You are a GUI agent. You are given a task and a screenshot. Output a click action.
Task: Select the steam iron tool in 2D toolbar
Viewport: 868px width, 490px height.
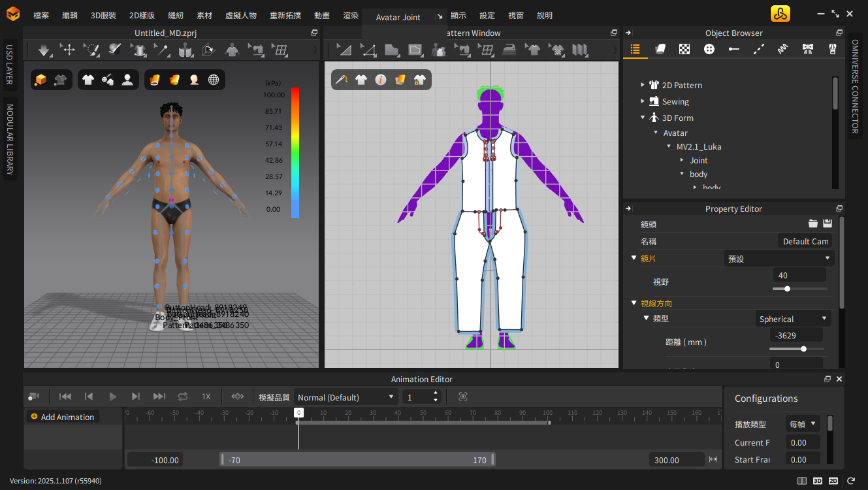point(509,49)
